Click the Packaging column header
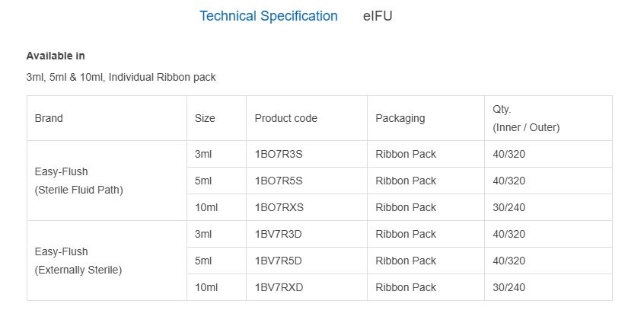 pyautogui.click(x=426, y=118)
